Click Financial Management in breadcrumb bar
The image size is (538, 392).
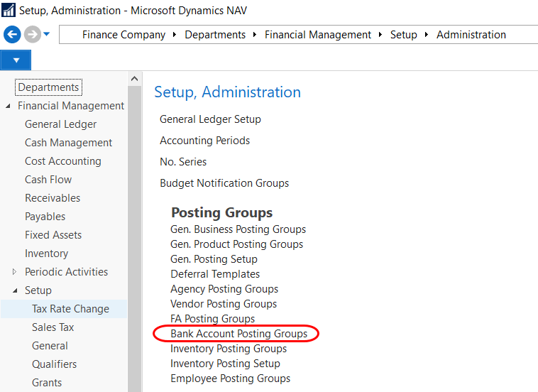[318, 35]
